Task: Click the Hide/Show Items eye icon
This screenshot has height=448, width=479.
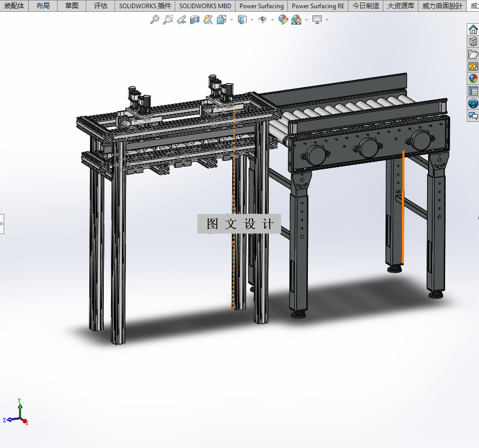Action: pos(263,20)
